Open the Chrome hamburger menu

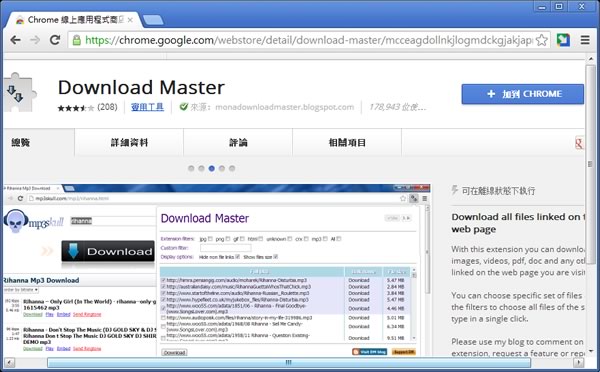pos(585,40)
